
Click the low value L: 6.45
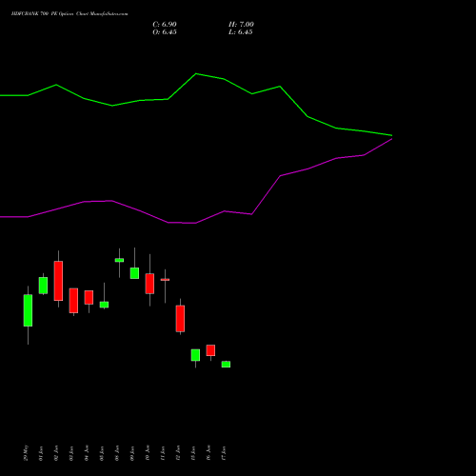[241, 32]
